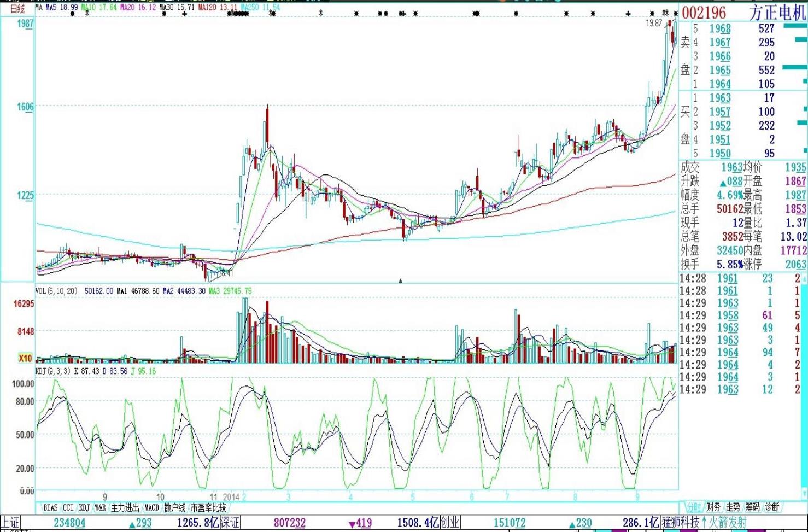Select sell level 3 price 1966

coord(720,56)
